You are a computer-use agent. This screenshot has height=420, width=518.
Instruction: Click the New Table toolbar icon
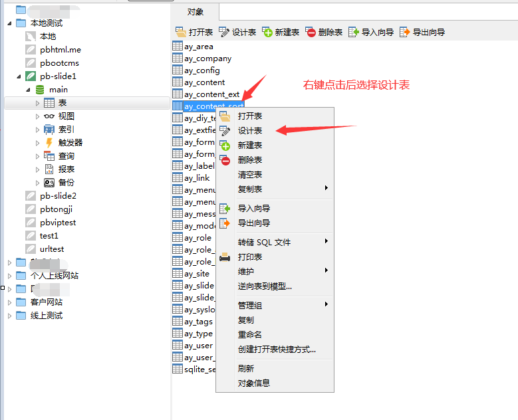tap(267, 32)
